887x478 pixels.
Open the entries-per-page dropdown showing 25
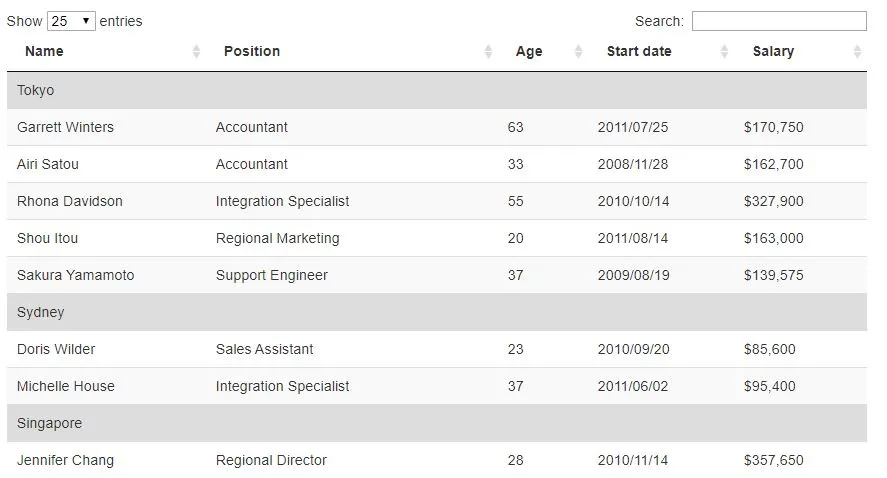click(71, 21)
